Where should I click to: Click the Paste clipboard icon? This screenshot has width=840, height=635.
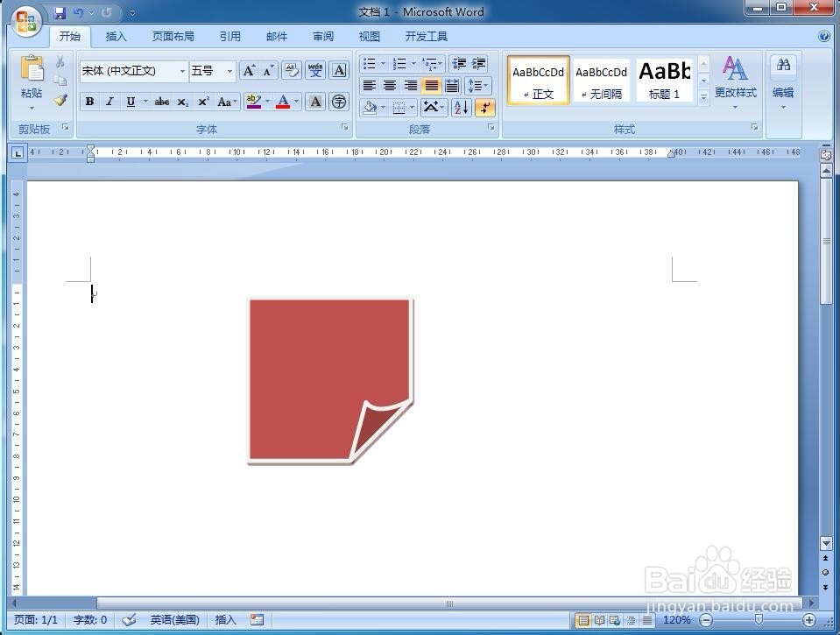pyautogui.click(x=32, y=68)
